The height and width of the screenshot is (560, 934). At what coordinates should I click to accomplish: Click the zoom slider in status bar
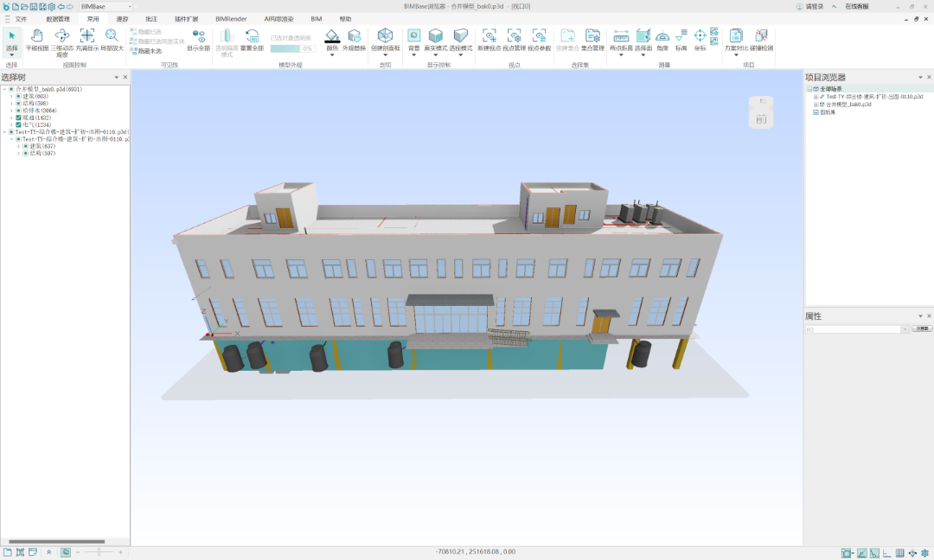[99, 552]
